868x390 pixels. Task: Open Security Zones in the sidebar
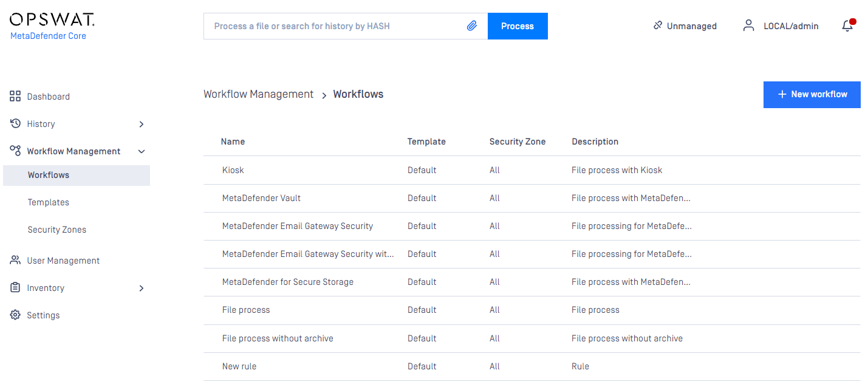coord(57,230)
